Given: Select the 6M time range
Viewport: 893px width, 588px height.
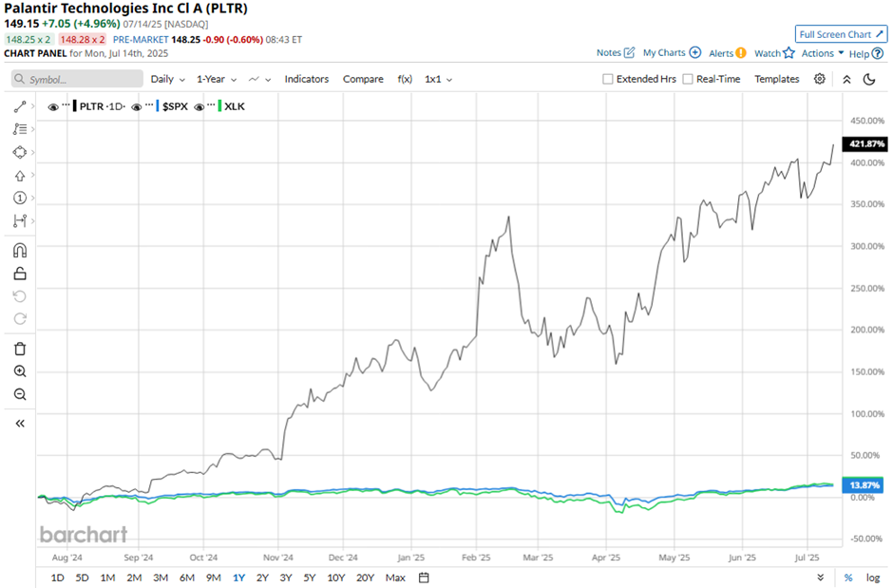Looking at the screenshot, I should click(187, 578).
